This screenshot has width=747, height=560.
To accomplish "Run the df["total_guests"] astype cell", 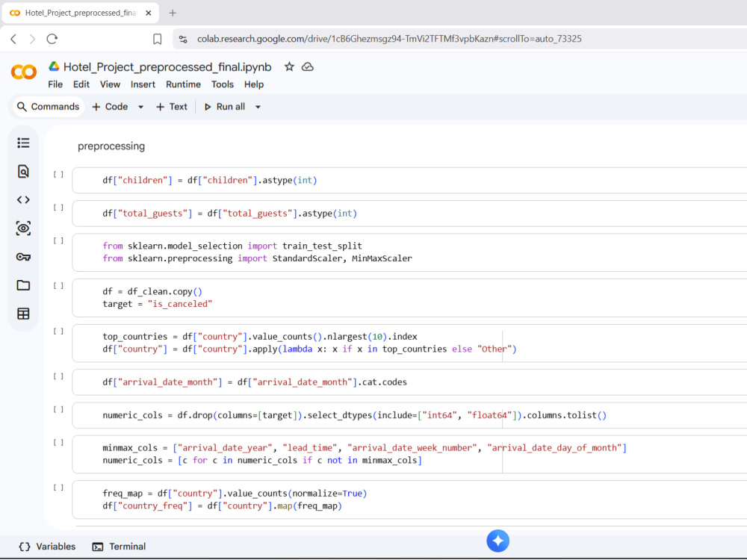I will pyautogui.click(x=58, y=208).
